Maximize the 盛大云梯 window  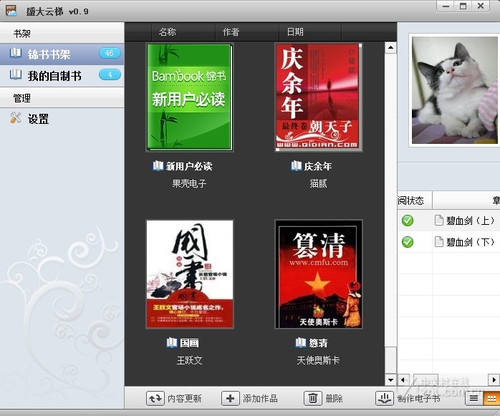(x=463, y=6)
